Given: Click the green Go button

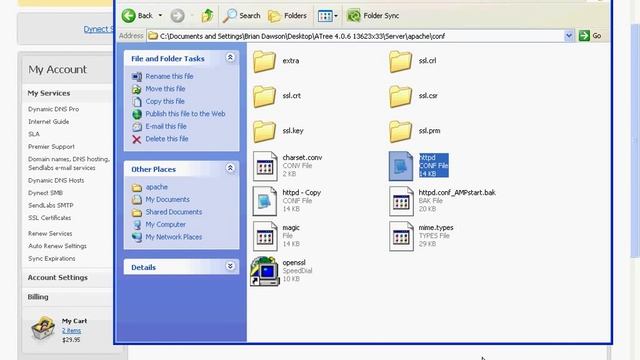Looking at the screenshot, I should coord(590,36).
